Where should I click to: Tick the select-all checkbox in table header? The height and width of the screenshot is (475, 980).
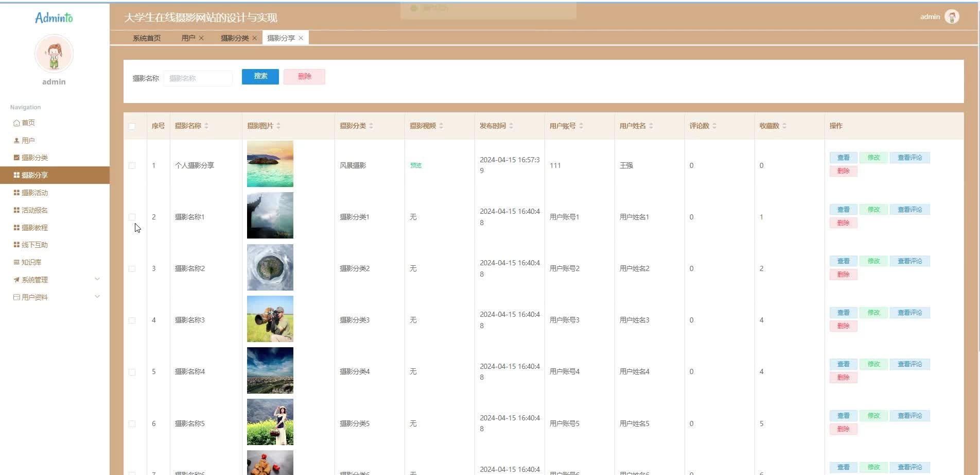coord(132,126)
